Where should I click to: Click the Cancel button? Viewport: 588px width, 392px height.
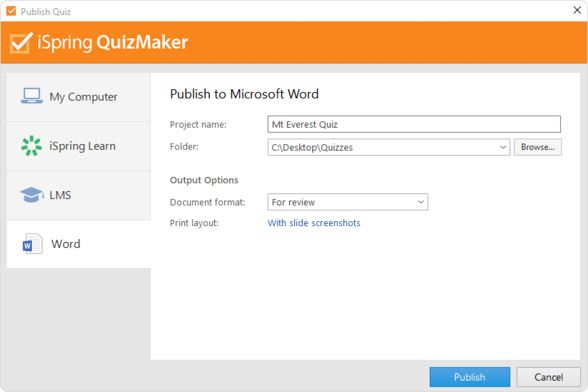pos(549,377)
